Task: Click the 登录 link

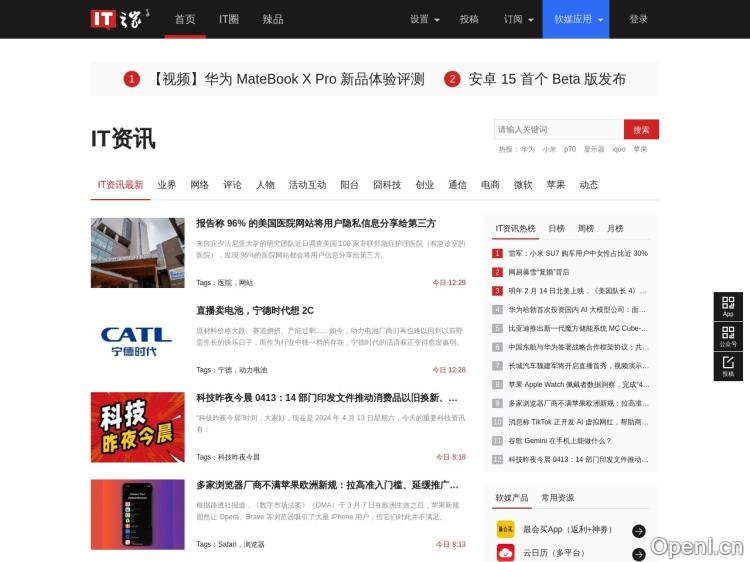Action: (638, 19)
